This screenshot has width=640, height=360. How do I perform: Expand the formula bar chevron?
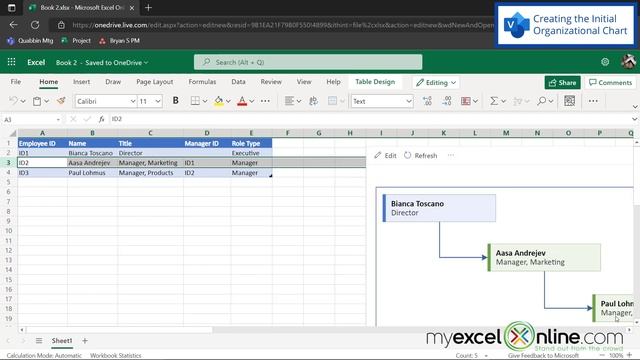click(x=634, y=119)
